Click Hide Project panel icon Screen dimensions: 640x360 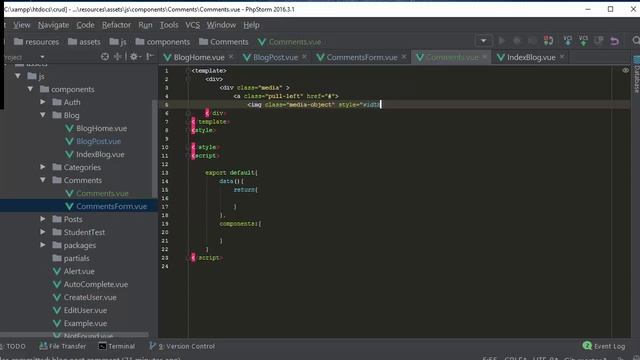150,57
